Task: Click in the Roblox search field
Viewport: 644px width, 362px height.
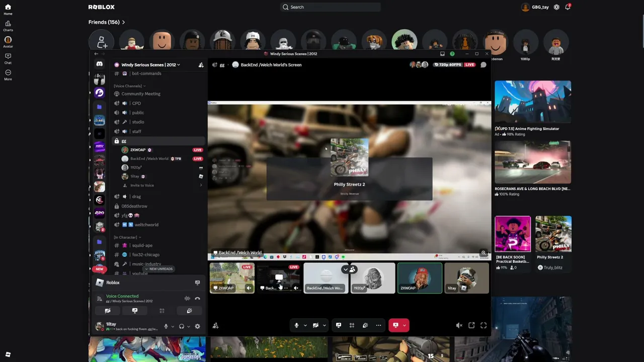Action: coord(330,7)
